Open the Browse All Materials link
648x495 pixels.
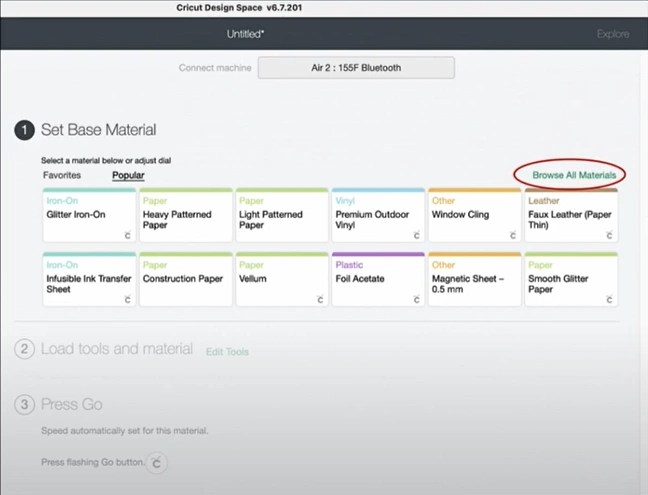coord(574,175)
